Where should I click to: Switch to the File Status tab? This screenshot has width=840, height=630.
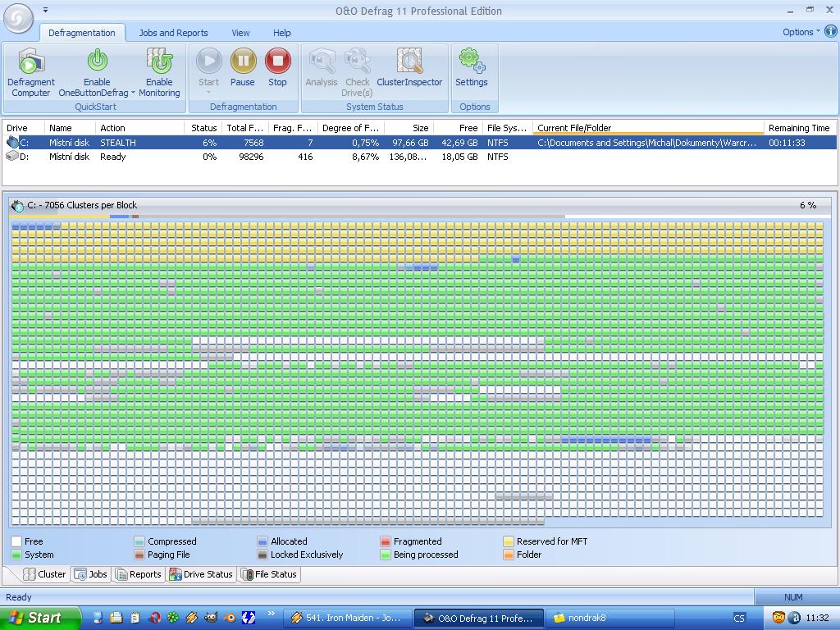pos(269,574)
